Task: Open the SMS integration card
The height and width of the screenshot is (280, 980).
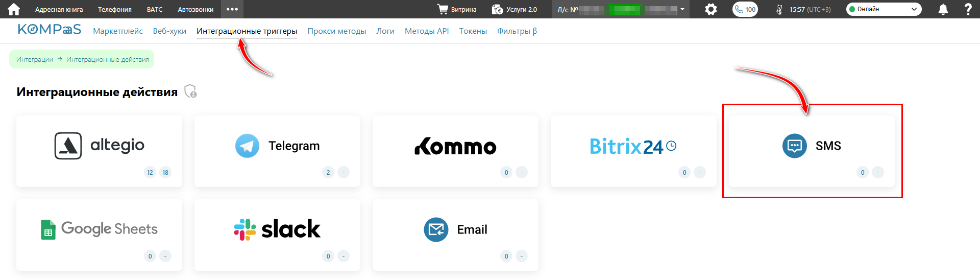Action: [812, 151]
